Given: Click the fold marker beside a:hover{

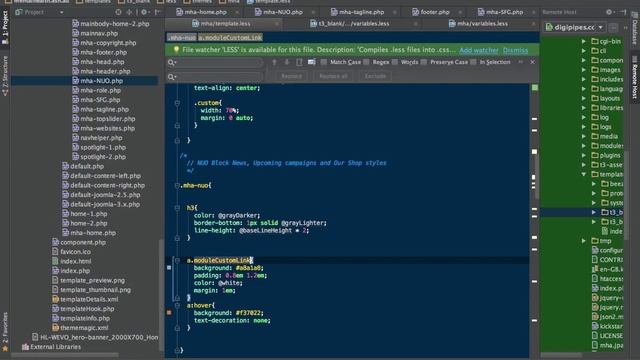Looking at the screenshot, I should 177,305.
